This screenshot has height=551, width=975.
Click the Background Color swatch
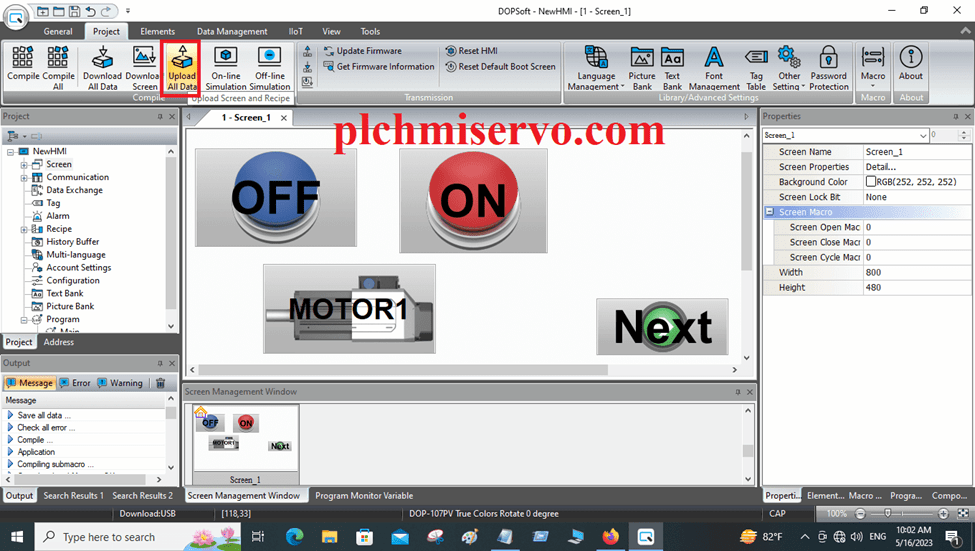click(871, 182)
